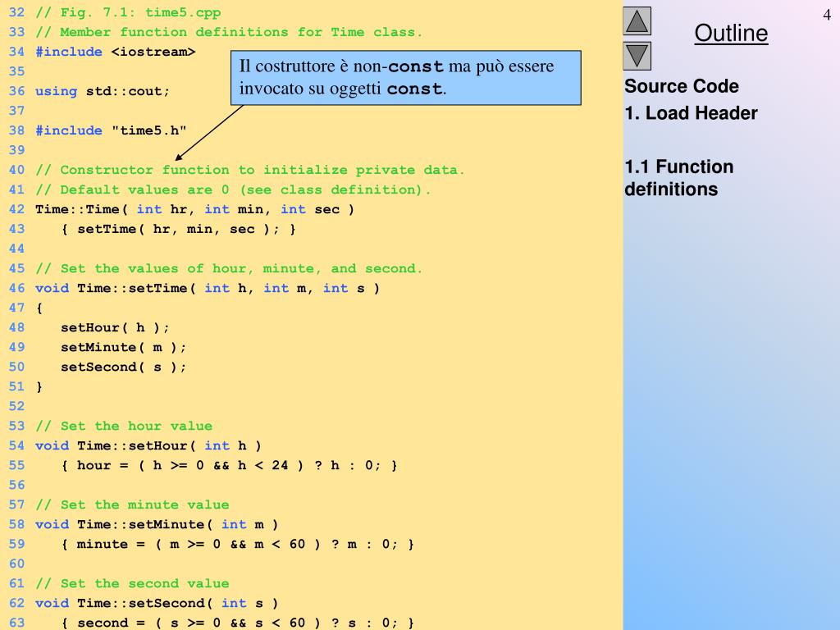Click the 'Time::Time( int hr, int min, int sec )' line
This screenshot has height=630, width=840.
195,209
